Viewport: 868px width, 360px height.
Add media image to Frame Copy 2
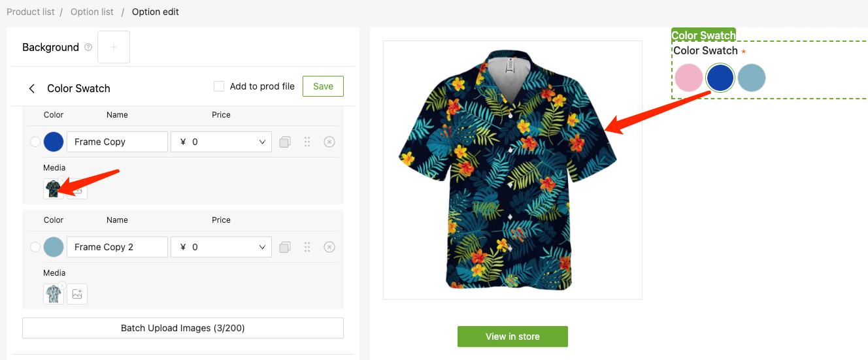[77, 294]
